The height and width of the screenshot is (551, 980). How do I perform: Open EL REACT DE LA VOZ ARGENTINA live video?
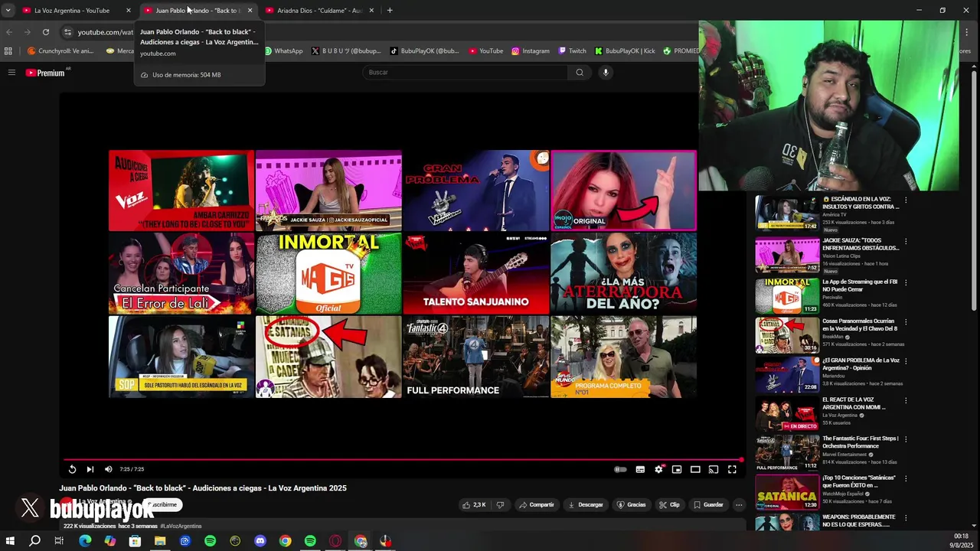coord(787,414)
